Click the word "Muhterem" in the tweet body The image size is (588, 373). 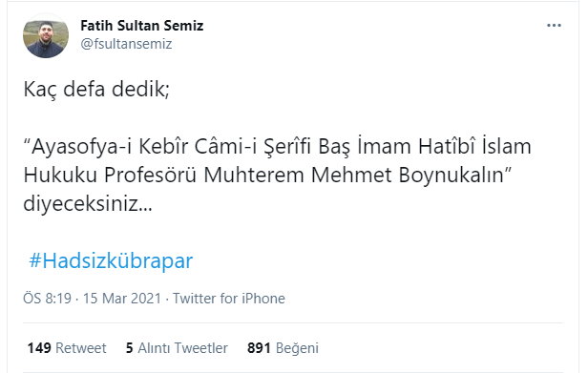pyautogui.click(x=254, y=176)
